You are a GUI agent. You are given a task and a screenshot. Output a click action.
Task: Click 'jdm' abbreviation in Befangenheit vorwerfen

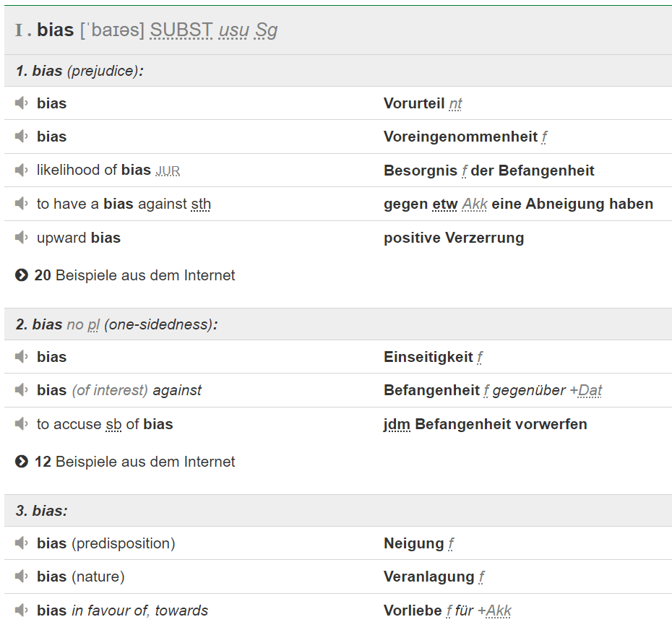pyautogui.click(x=397, y=424)
